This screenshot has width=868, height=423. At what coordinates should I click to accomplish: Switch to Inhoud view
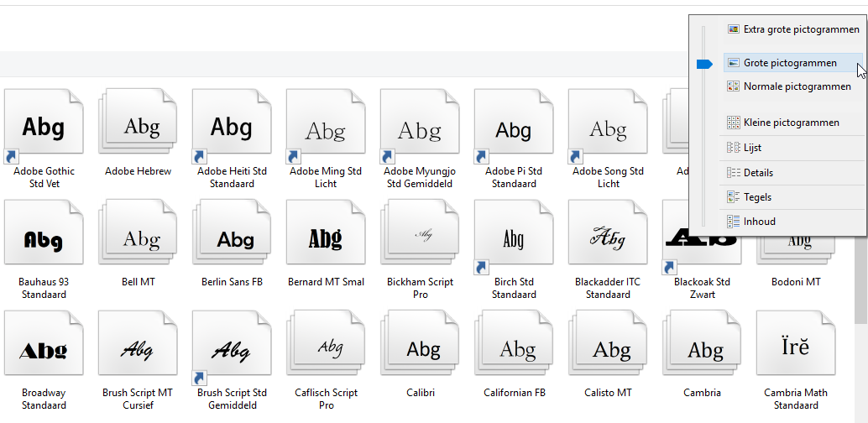click(x=793, y=222)
